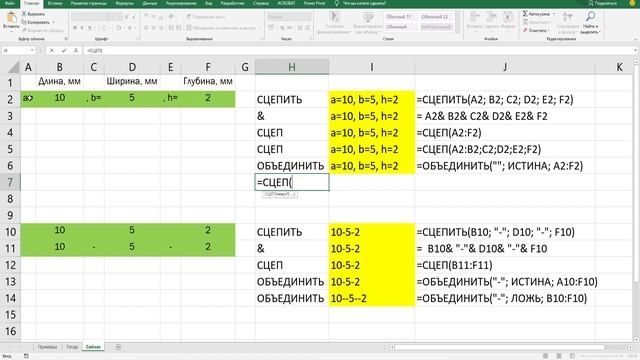Expand the cell styles gallery

(x=457, y=29)
